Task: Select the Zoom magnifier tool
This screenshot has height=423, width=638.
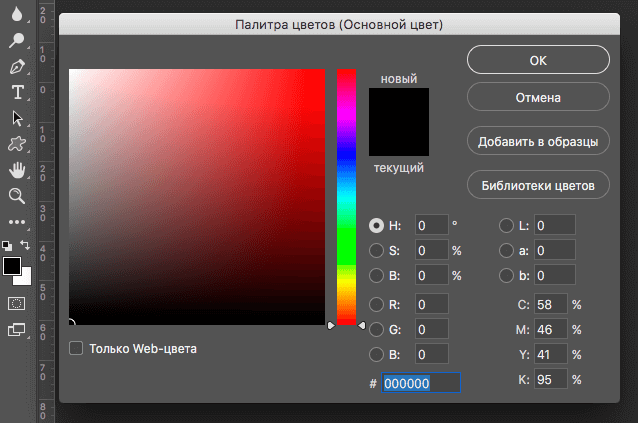Action: pyautogui.click(x=17, y=196)
